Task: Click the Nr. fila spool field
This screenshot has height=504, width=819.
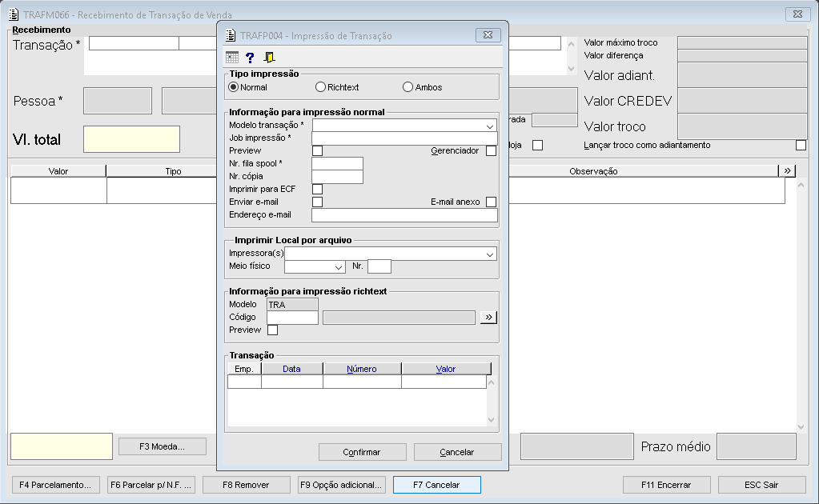Action: click(x=337, y=164)
